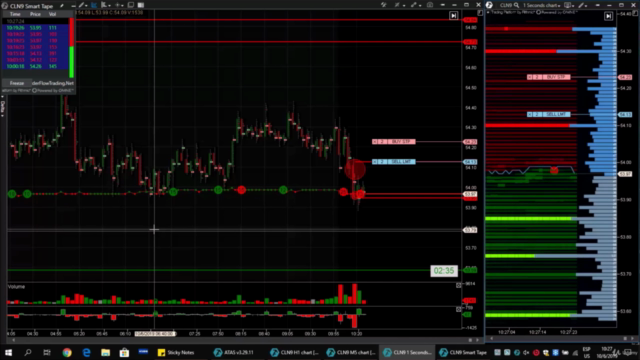640x360 pixels.
Task: Click left arrow of main chart horizontal scrollbar
Action: (x=13, y=340)
